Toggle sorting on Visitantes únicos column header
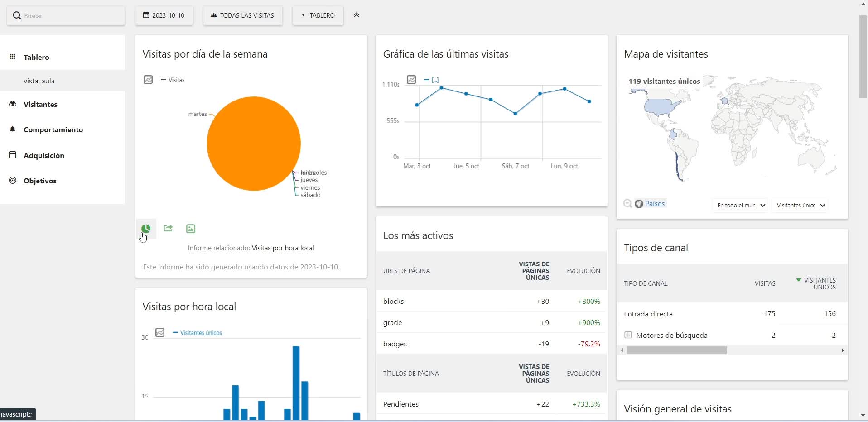The height and width of the screenshot is (422, 868). point(819,283)
